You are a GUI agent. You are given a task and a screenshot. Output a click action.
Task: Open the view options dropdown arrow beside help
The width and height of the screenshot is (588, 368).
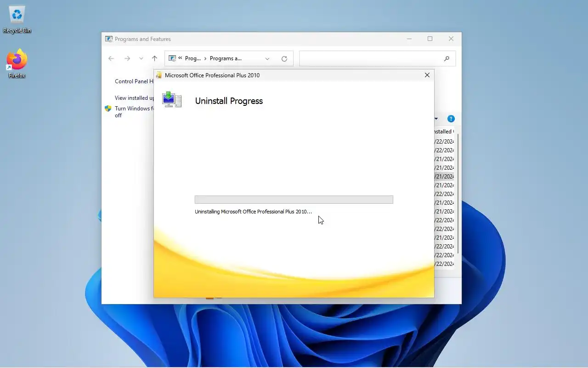(x=436, y=119)
